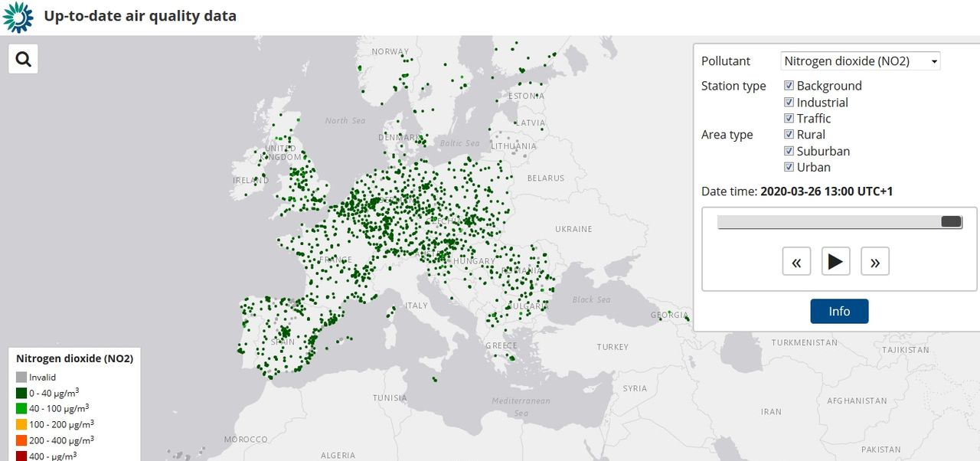
Task: Click the time slider handle
Action: (x=951, y=221)
